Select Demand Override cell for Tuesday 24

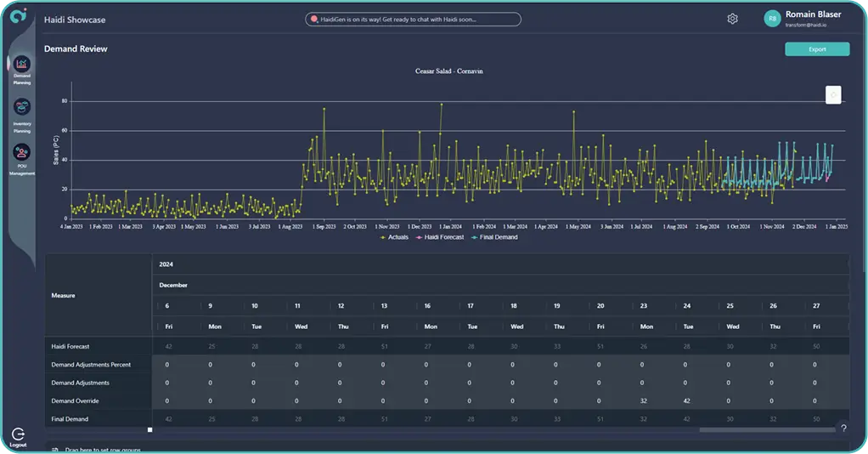[685, 401]
